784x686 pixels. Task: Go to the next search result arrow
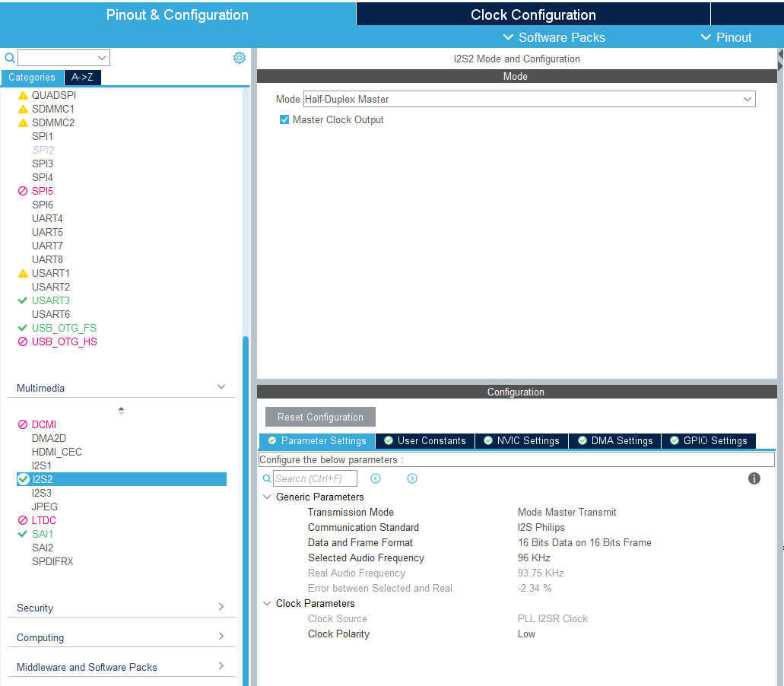coord(412,478)
